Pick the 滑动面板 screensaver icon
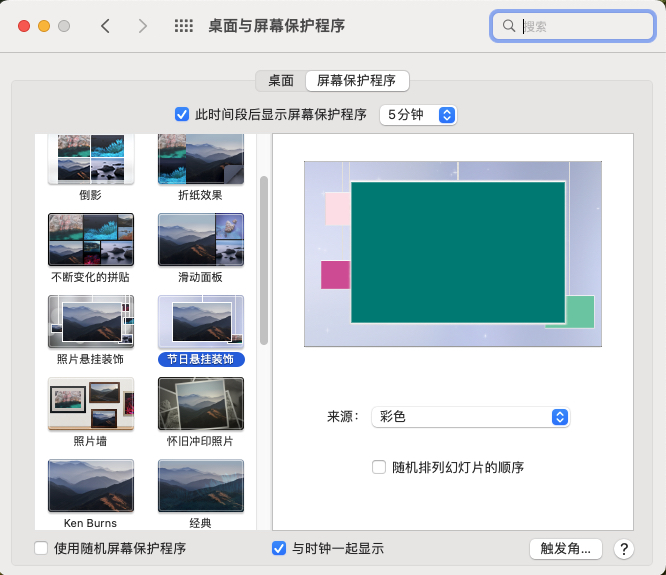This screenshot has width=666, height=575. tap(200, 240)
